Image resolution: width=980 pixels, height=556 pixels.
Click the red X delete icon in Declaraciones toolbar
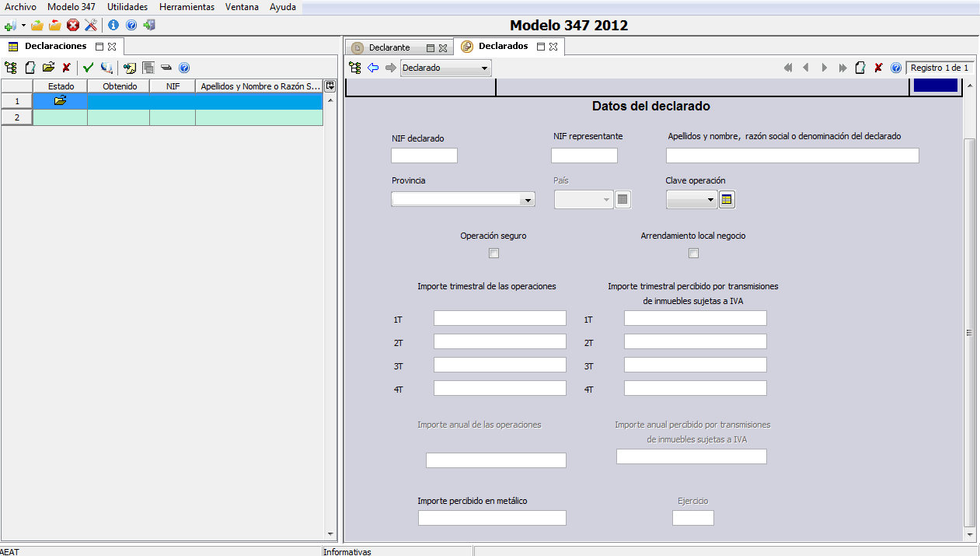(x=67, y=68)
